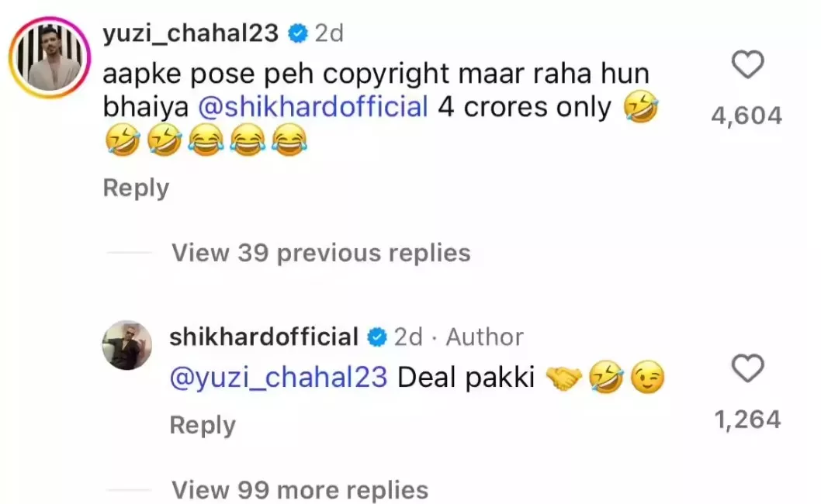The height and width of the screenshot is (504, 821).
Task: Click the shikhardofficial username in reply
Action: click(x=264, y=337)
